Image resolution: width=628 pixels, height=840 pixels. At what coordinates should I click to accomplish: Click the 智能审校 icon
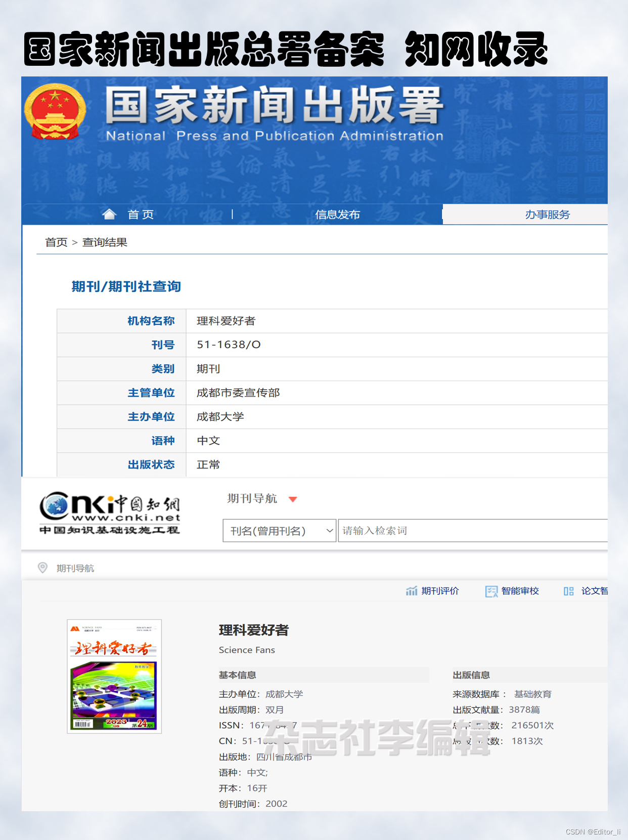click(491, 591)
